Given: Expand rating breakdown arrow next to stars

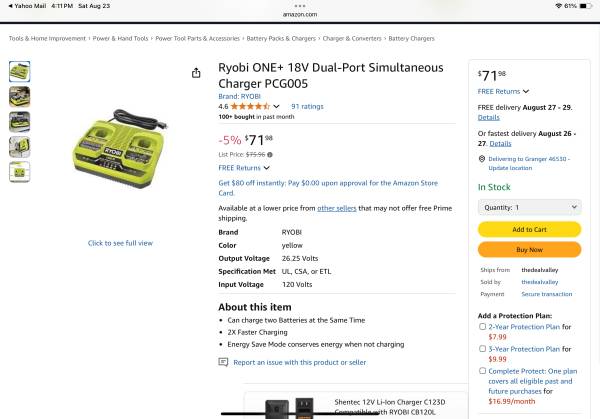Looking at the screenshot, I should tap(276, 106).
